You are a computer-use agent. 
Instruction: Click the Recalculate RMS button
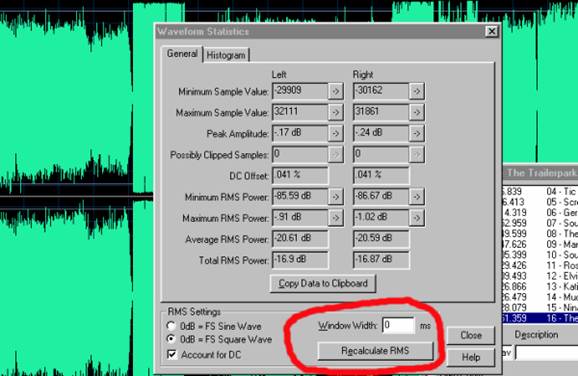[375, 351]
